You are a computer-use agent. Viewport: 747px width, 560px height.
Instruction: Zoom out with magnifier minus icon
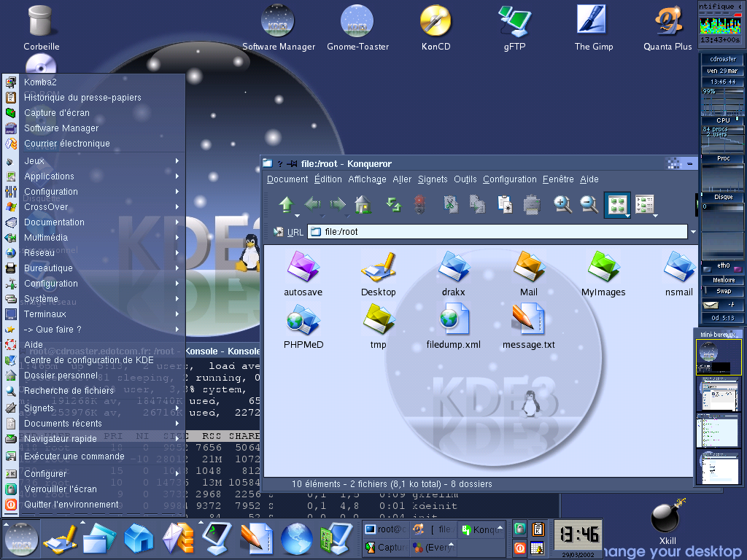point(589,204)
